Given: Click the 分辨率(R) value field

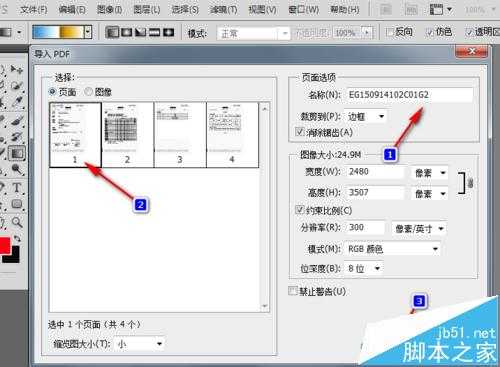Looking at the screenshot, I should click(x=366, y=228).
